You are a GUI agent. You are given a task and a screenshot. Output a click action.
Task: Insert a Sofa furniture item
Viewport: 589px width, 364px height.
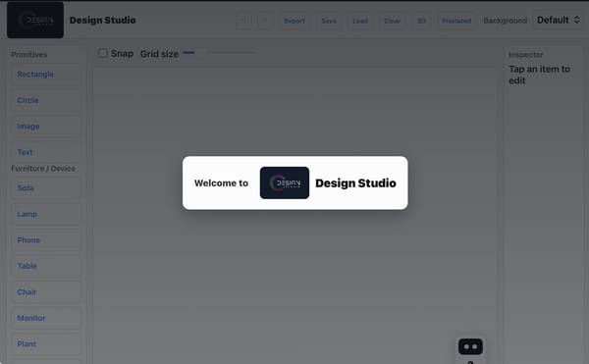click(x=46, y=188)
